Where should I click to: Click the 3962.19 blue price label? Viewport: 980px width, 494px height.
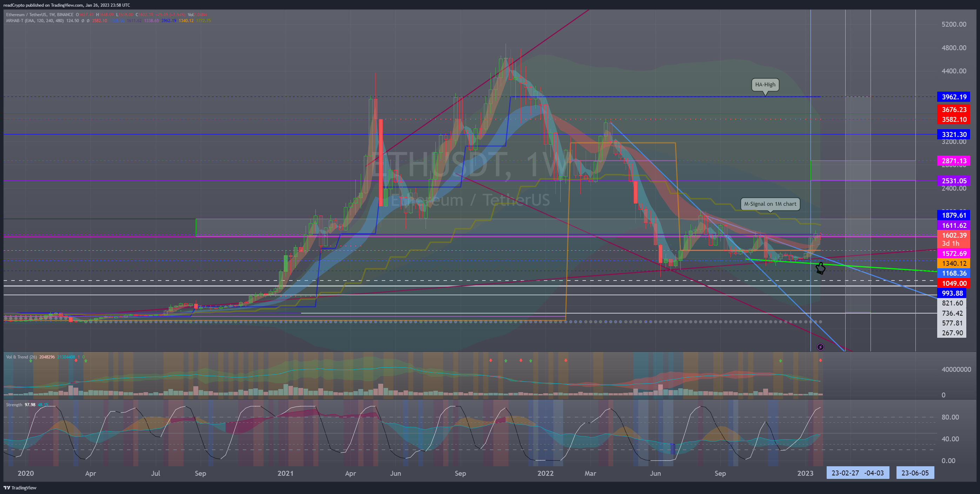(x=953, y=97)
